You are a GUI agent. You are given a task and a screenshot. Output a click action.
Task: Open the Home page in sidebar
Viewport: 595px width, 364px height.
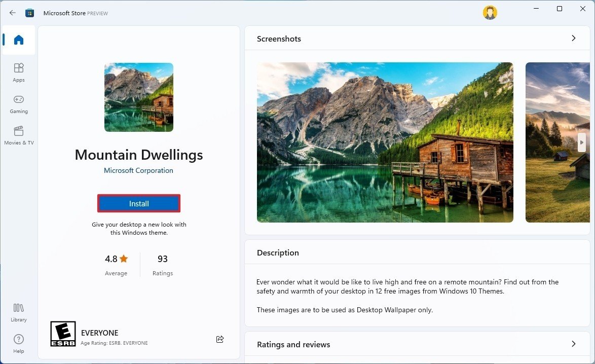click(x=19, y=40)
